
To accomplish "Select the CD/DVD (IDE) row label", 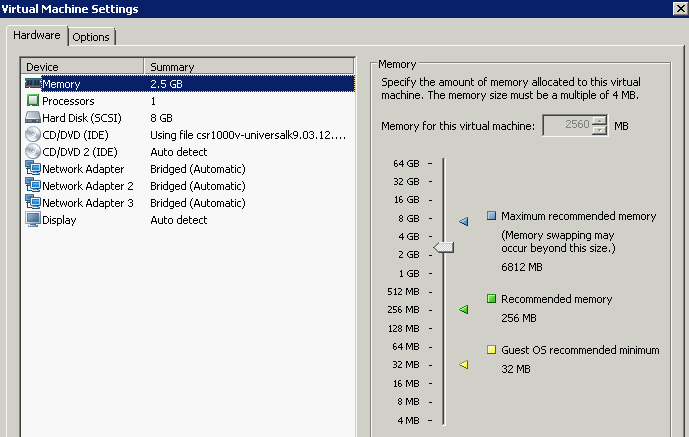I will (75, 135).
